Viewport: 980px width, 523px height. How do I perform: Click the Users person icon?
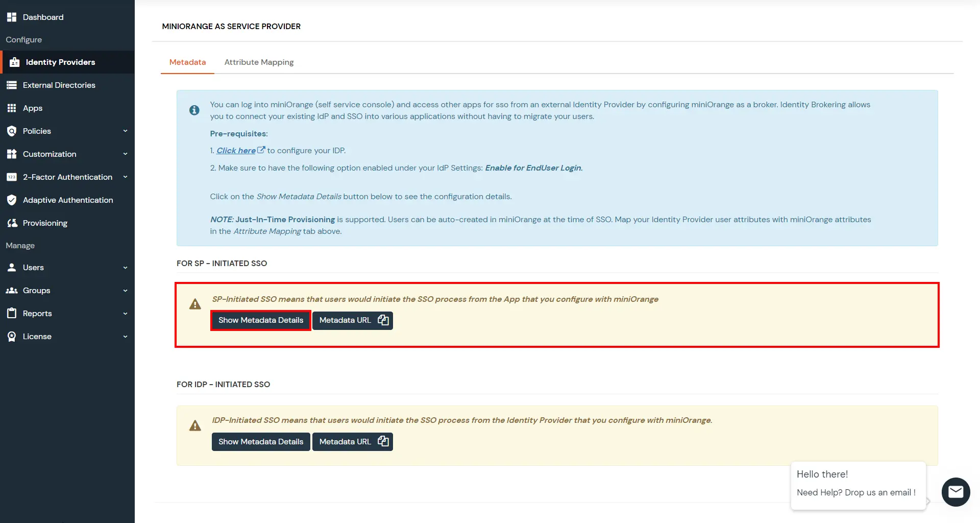coord(12,267)
